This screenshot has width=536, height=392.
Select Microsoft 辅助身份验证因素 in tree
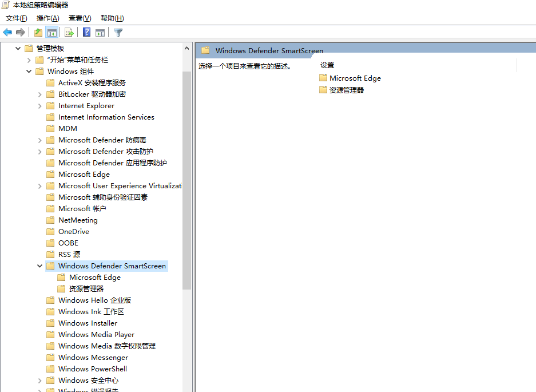click(103, 197)
